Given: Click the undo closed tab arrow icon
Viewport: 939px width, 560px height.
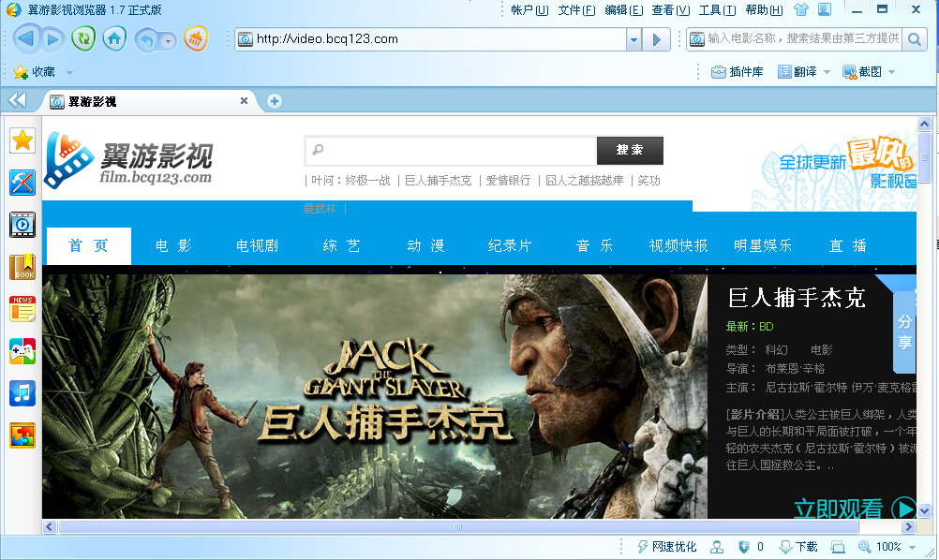Looking at the screenshot, I should click(x=147, y=40).
